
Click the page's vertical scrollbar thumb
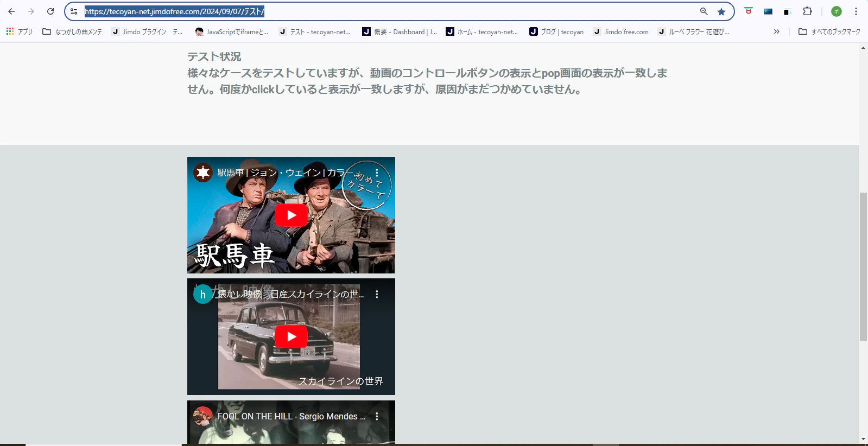(x=863, y=266)
